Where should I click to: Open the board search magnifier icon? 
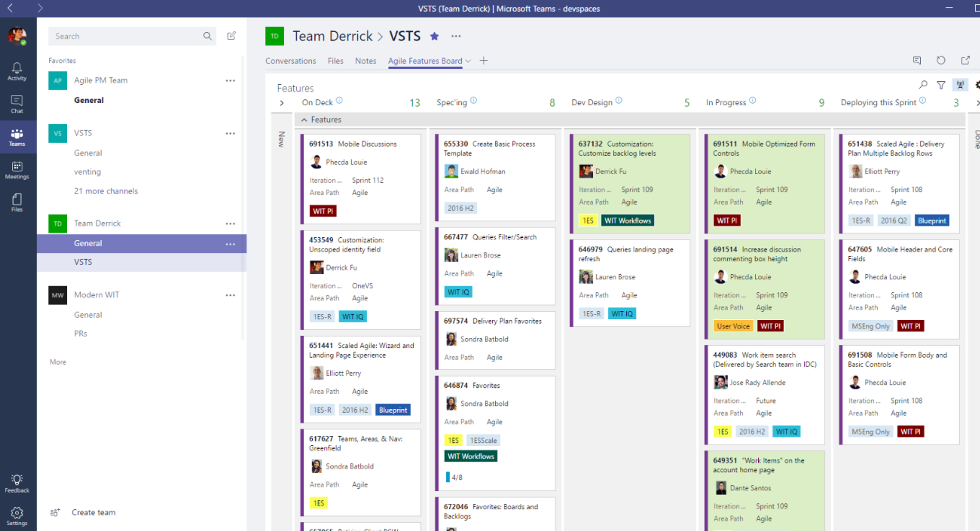(x=923, y=85)
